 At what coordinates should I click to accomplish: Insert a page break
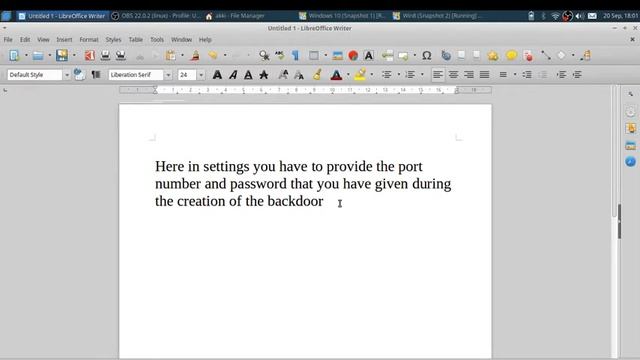[387, 56]
